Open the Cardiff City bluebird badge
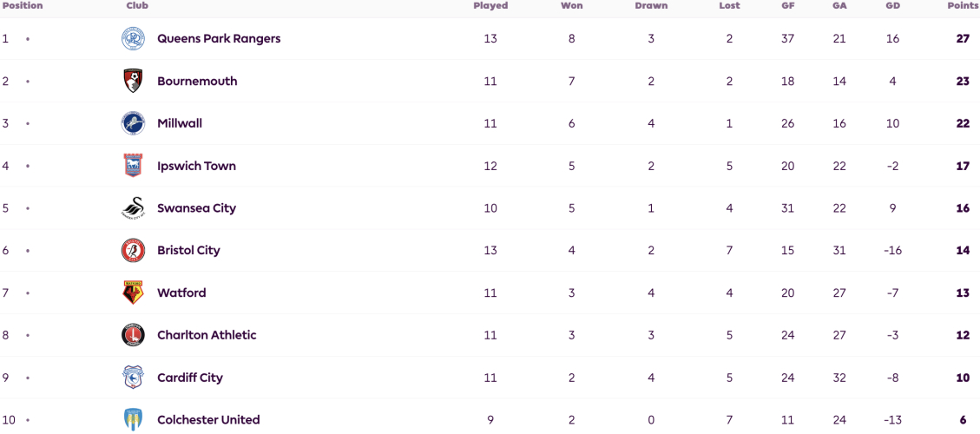Image resolution: width=980 pixels, height=434 pixels. point(133,378)
